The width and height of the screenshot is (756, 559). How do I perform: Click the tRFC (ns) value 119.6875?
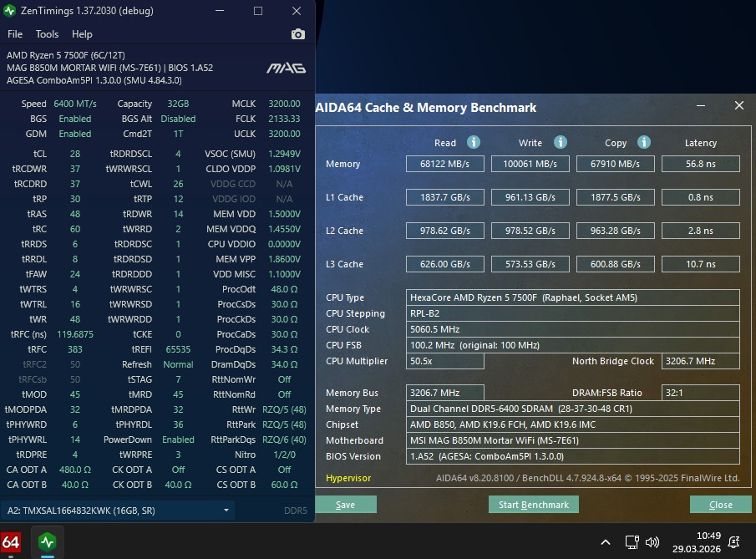click(x=74, y=334)
